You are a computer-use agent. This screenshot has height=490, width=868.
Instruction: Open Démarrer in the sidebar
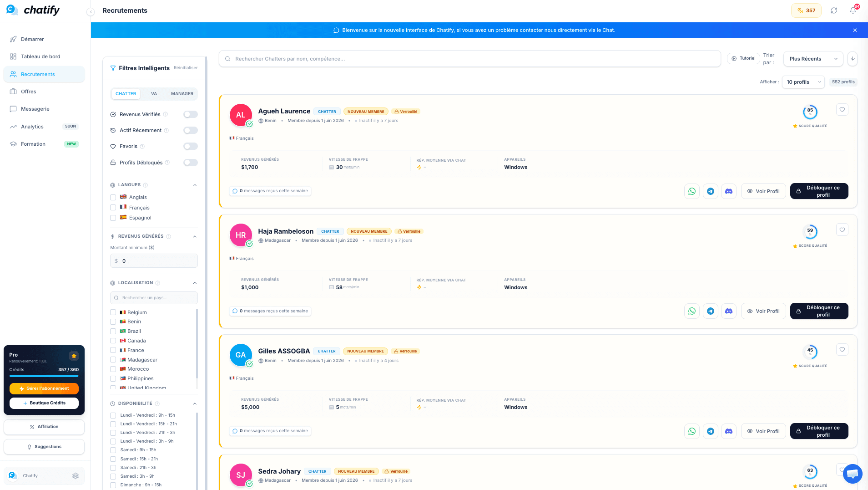tap(44, 39)
